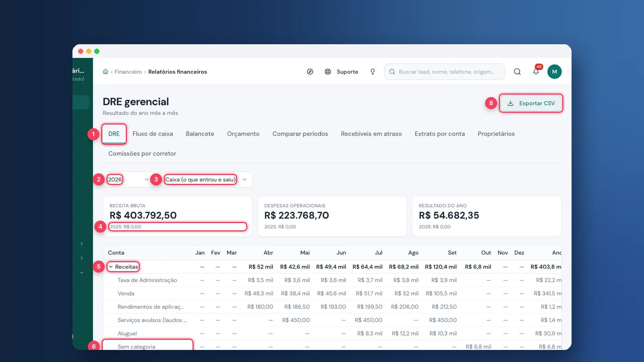The width and height of the screenshot is (644, 362).
Task: Click the Exportar CSV button
Action: click(x=531, y=103)
